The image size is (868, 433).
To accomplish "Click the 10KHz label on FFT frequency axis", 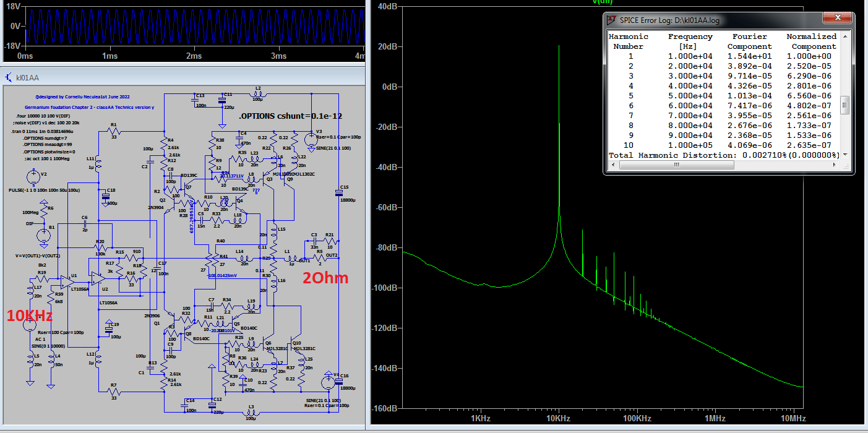I will coord(557,419).
